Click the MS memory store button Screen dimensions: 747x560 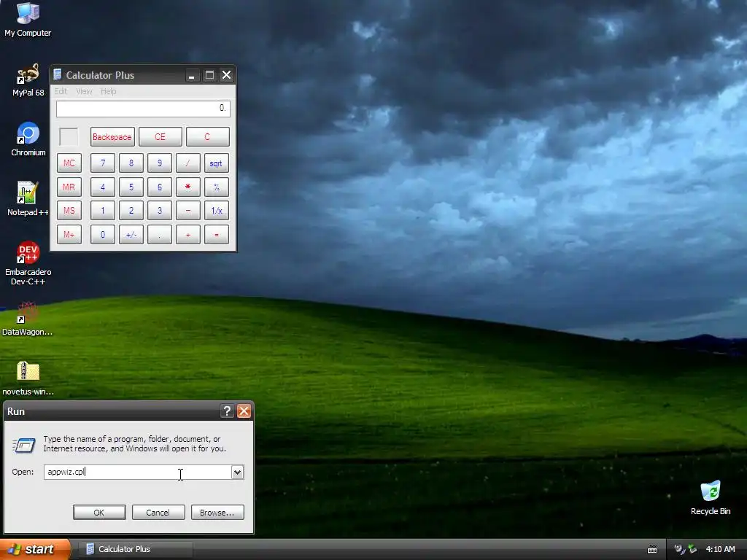pos(69,211)
